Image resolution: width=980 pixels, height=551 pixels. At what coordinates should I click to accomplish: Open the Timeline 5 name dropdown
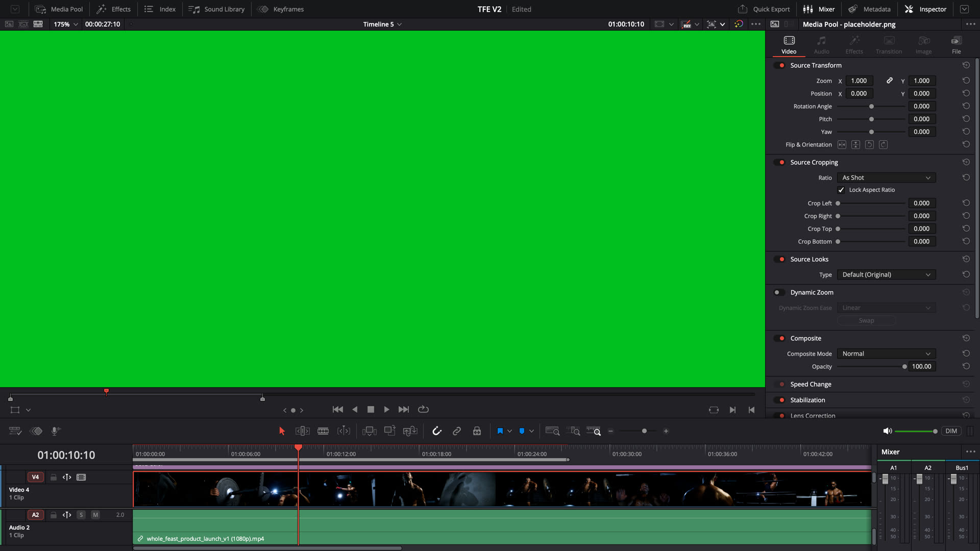pos(382,24)
